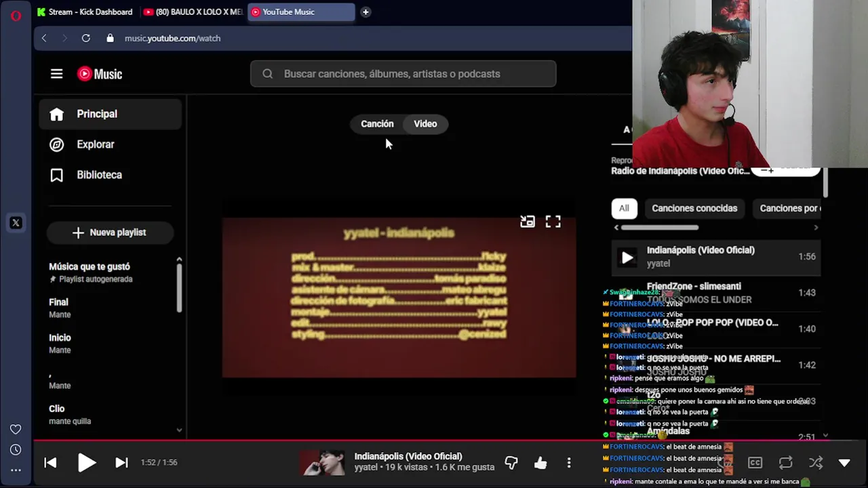
Task: Create a Nueva playlist
Action: [110, 232]
